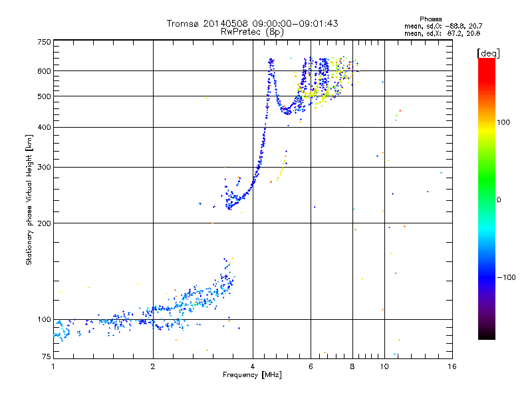Click the colorbar tick label "-100"
Viewport: 532px width, 399px height.
pos(507,277)
